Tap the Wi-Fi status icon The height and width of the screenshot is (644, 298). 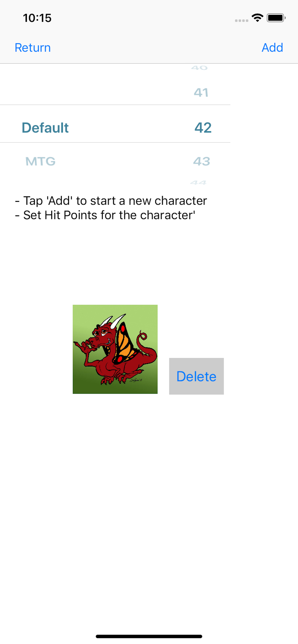click(257, 18)
